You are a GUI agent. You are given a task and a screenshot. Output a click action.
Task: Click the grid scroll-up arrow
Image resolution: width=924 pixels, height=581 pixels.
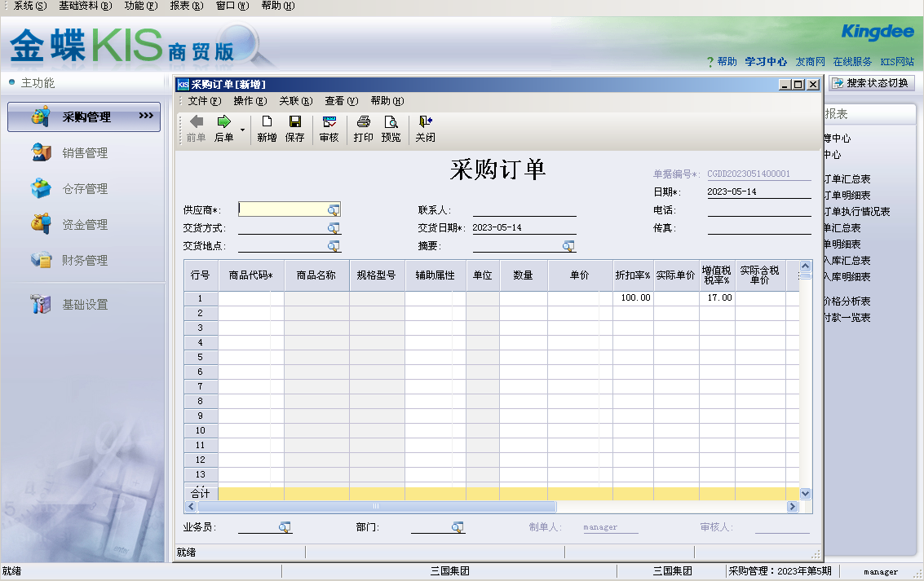(x=805, y=266)
